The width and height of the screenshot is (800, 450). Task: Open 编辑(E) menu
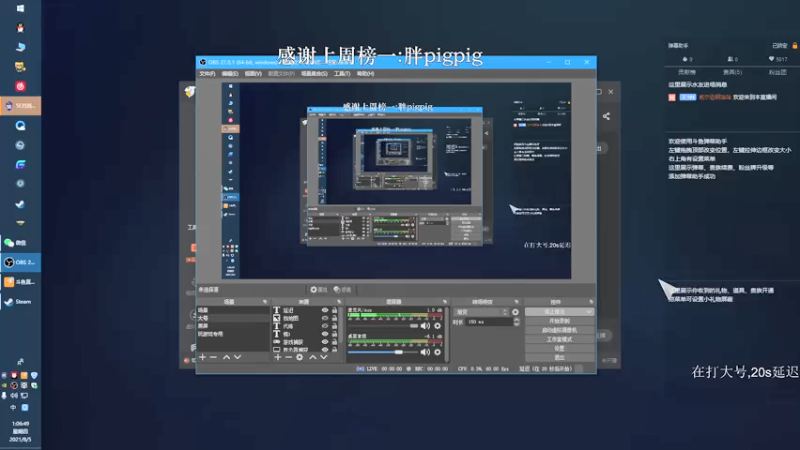point(230,74)
